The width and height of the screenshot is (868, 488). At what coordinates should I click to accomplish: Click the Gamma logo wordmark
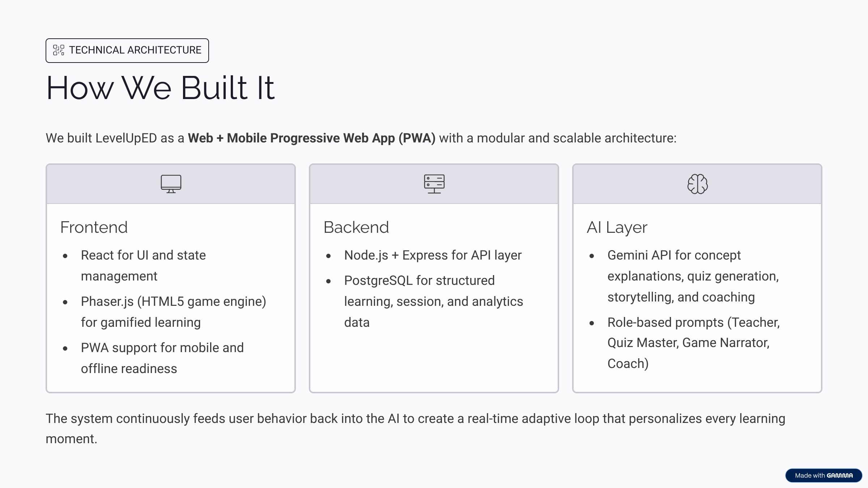pos(840,475)
